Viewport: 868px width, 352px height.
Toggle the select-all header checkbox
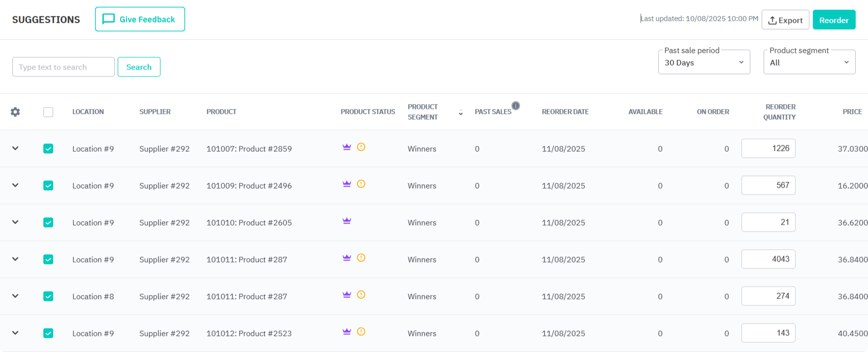pos(48,112)
